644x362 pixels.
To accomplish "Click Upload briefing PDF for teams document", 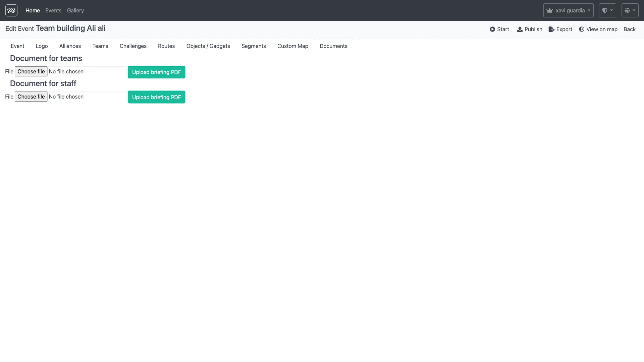I will [x=156, y=72].
